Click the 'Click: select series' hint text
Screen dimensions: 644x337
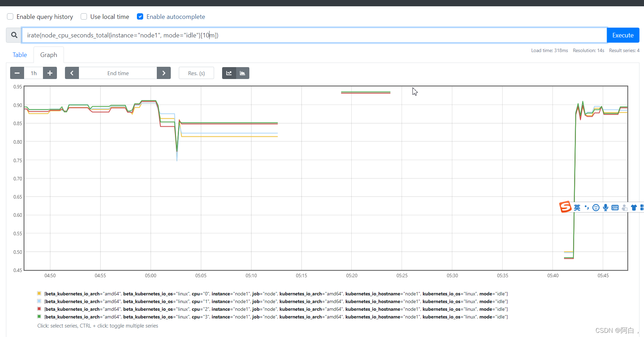98,326
